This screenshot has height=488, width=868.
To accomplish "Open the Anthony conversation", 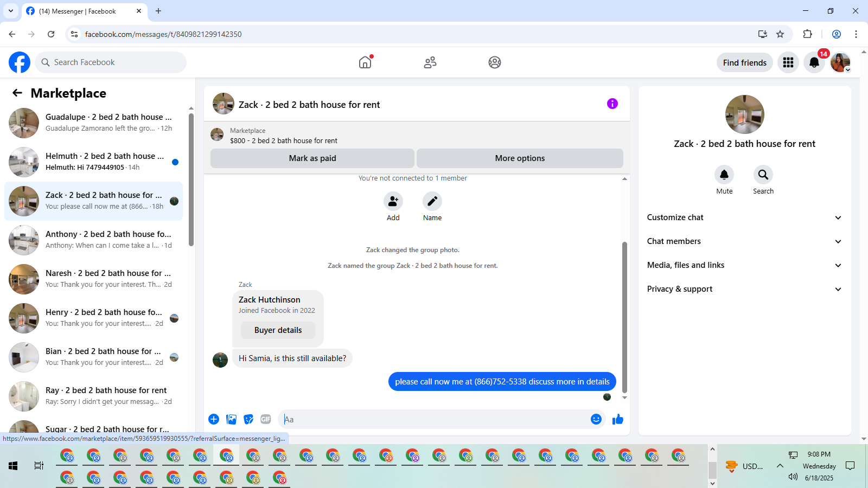I will 93,240.
